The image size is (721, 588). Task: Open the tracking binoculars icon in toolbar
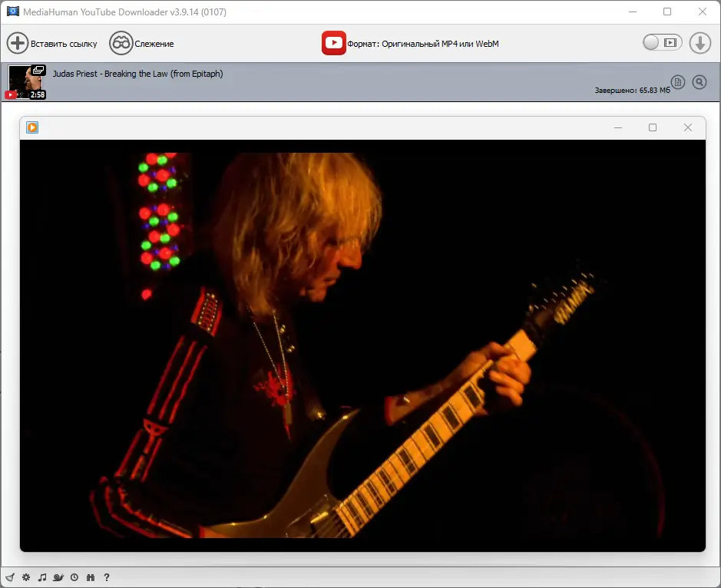[121, 43]
